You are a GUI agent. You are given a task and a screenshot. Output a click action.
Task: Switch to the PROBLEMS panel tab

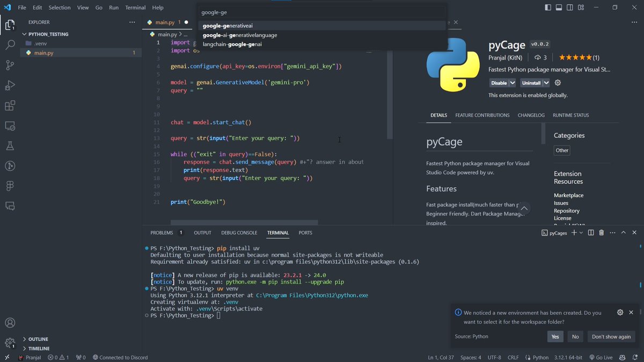162,233
